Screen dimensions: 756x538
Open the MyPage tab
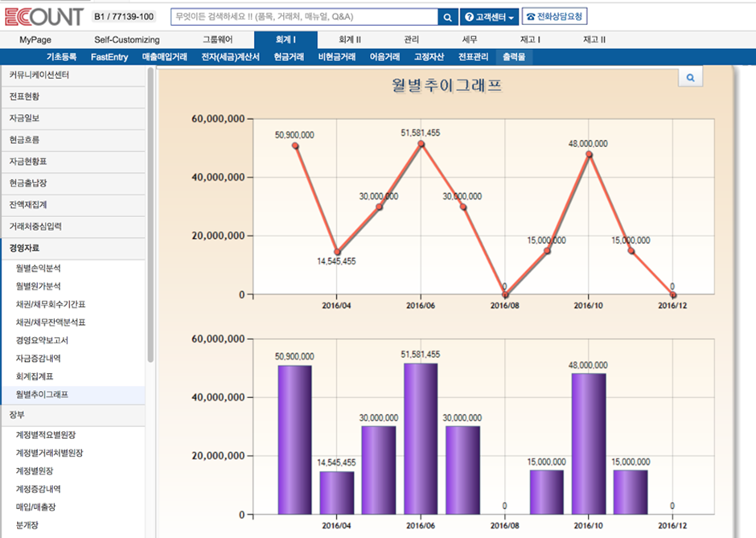click(35, 39)
